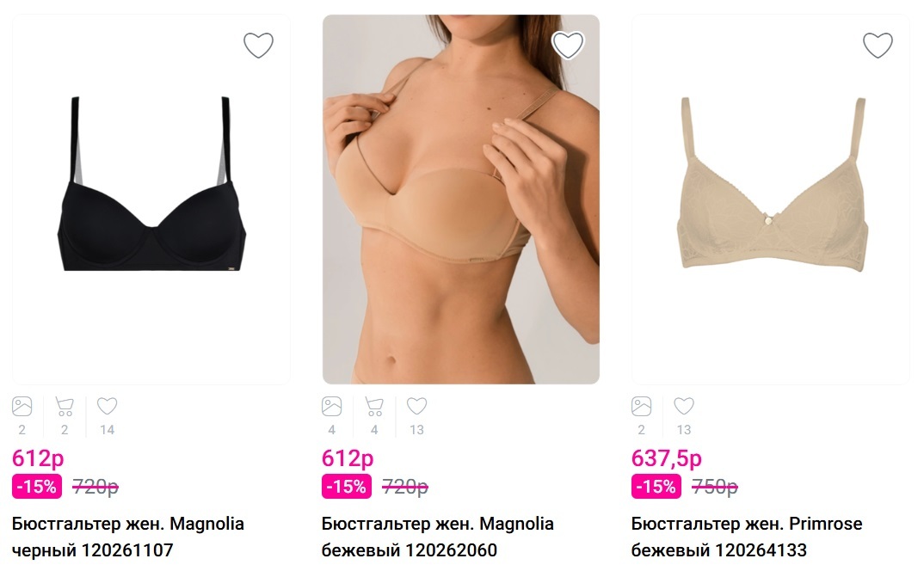Click likes heart icon showing 14
This screenshot has width=924, height=577.
click(x=108, y=406)
